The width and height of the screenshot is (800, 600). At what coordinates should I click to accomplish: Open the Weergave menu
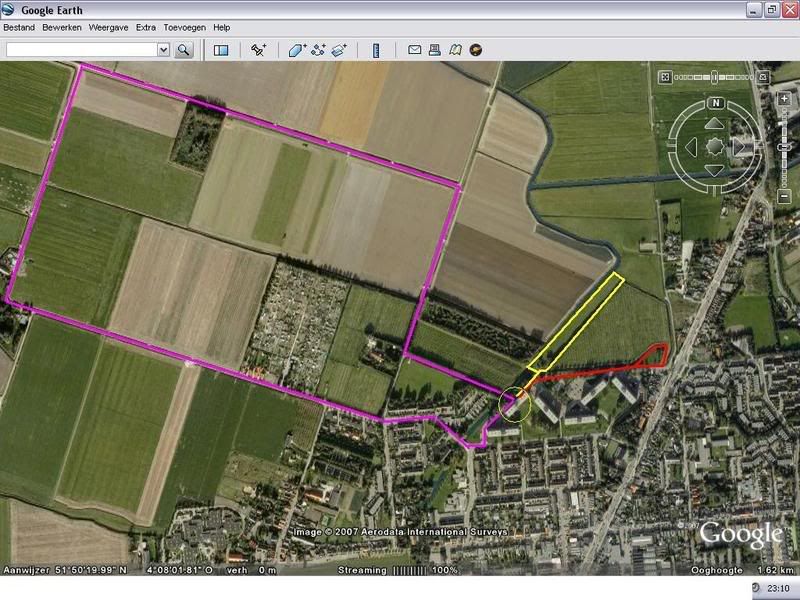(108, 28)
